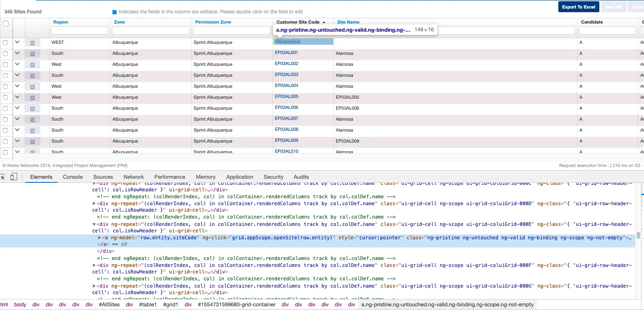
Task: Check the select-all checkbox in the grid header
Action: [x=6, y=24]
